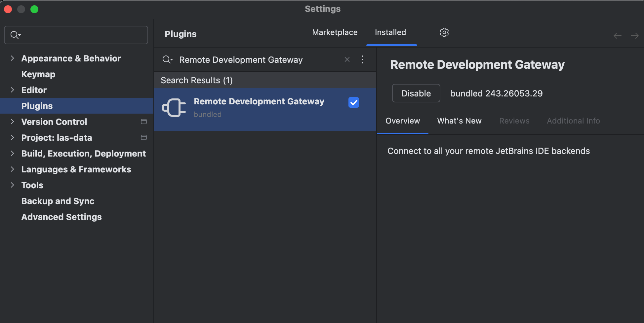The width and height of the screenshot is (644, 323).
Task: Expand the Build, Execution, Deployment section
Action: pos(12,154)
